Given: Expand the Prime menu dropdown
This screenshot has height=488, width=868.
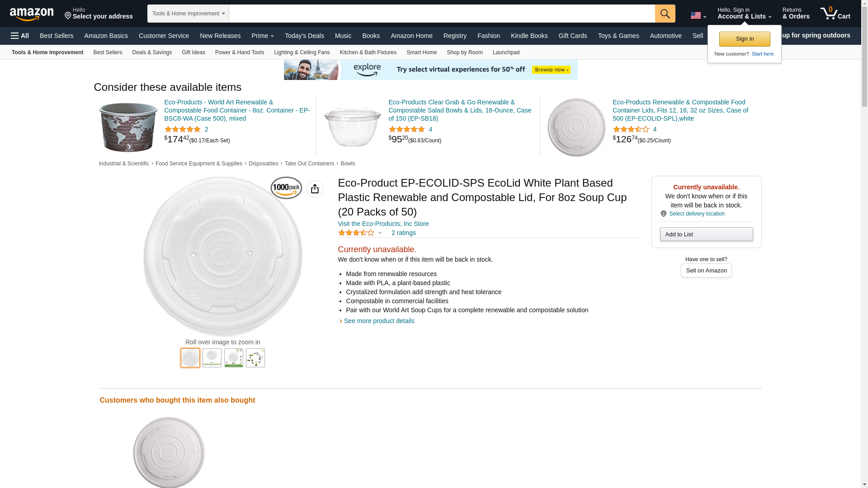Looking at the screenshot, I should coord(263,36).
